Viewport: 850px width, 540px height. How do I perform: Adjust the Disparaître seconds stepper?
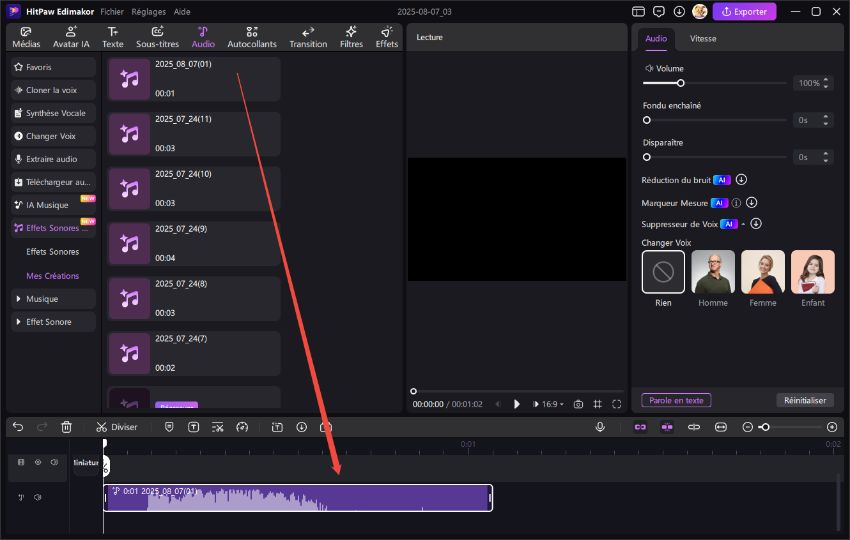[x=826, y=157]
